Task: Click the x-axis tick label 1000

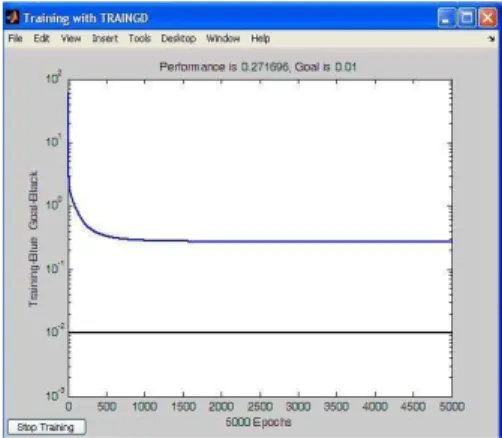Action: click(145, 407)
